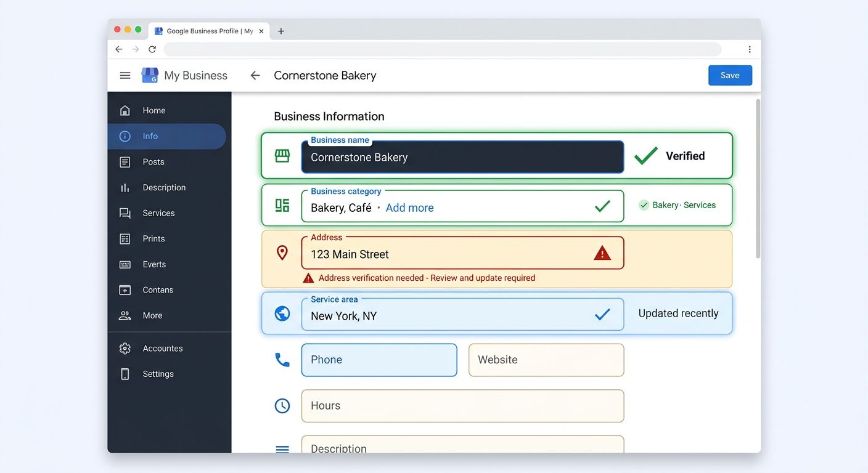Click the More people icon in sidebar
The width and height of the screenshot is (868, 473).
point(125,315)
